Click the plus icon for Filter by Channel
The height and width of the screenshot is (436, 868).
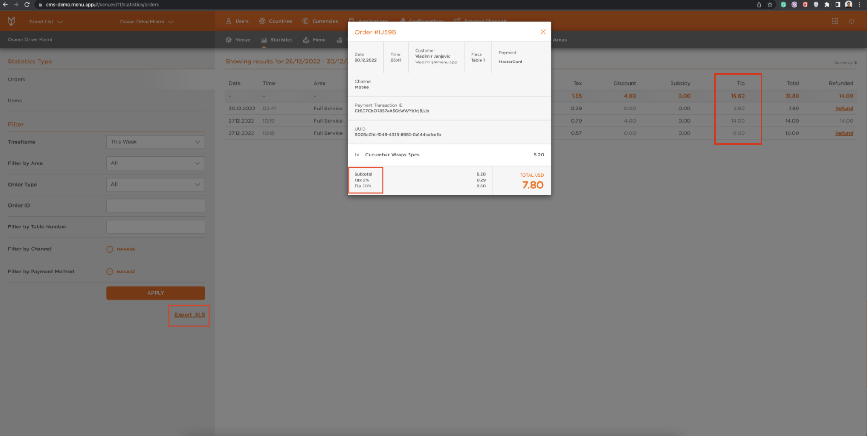click(x=110, y=249)
